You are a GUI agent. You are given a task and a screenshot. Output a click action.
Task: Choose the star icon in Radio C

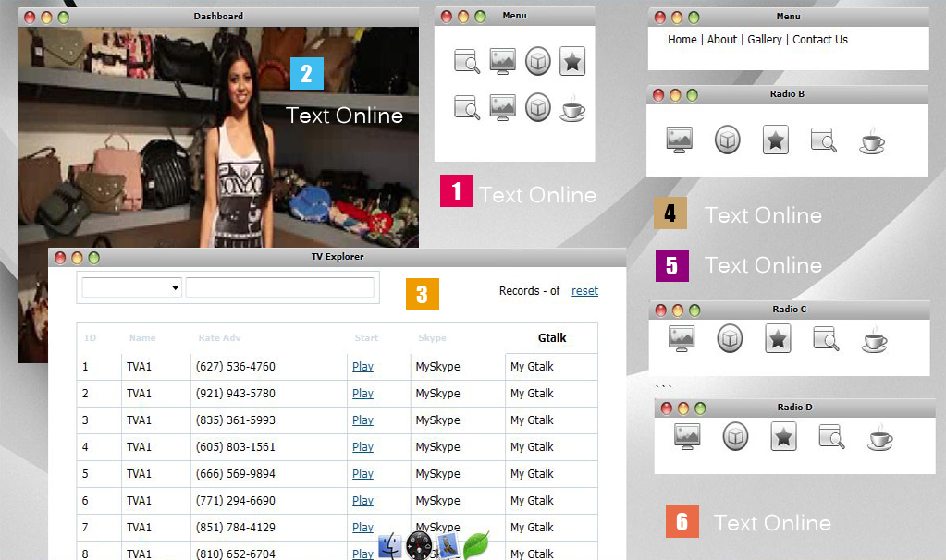pos(778,338)
